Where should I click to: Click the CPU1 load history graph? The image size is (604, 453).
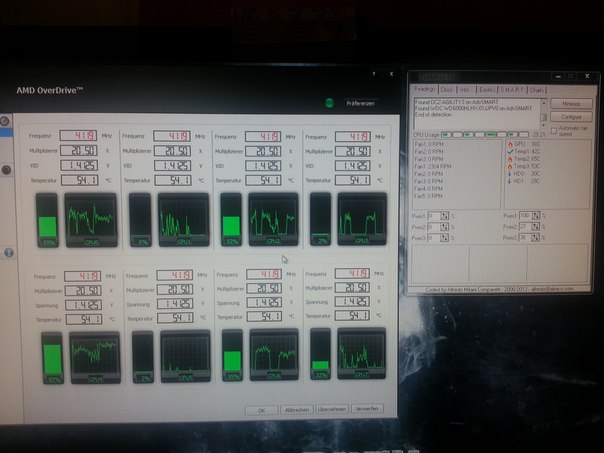tap(184, 220)
